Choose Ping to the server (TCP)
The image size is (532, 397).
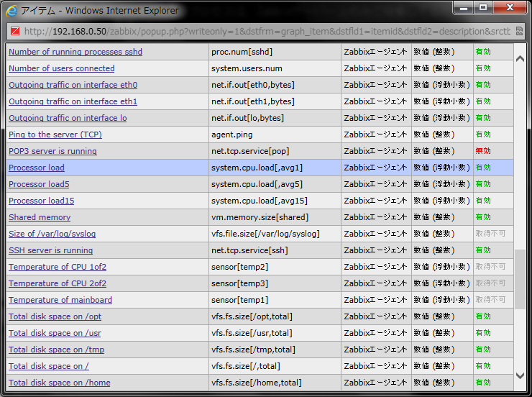point(55,134)
